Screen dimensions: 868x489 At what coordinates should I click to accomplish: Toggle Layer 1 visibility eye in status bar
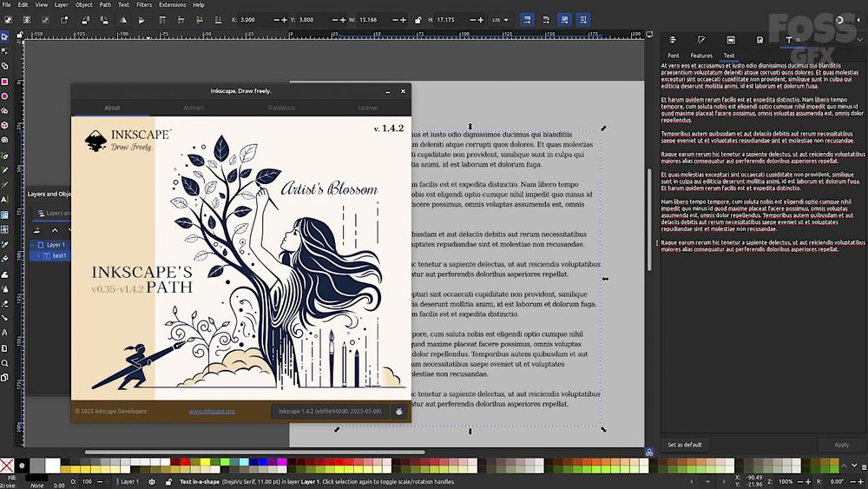pos(152,482)
